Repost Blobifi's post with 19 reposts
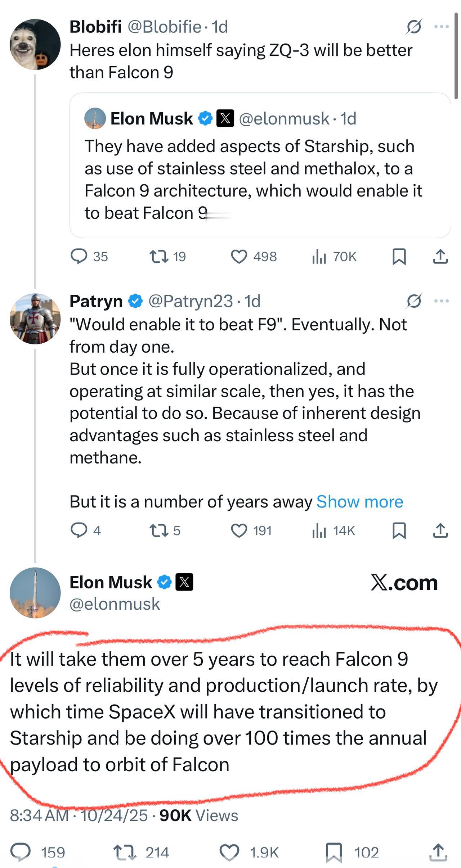 159,257
